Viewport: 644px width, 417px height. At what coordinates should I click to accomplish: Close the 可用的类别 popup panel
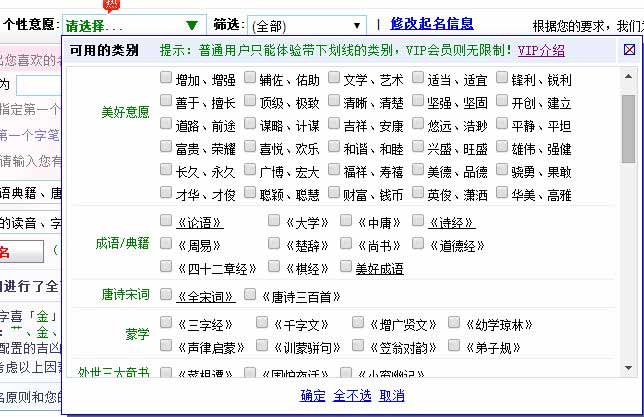click(x=629, y=49)
